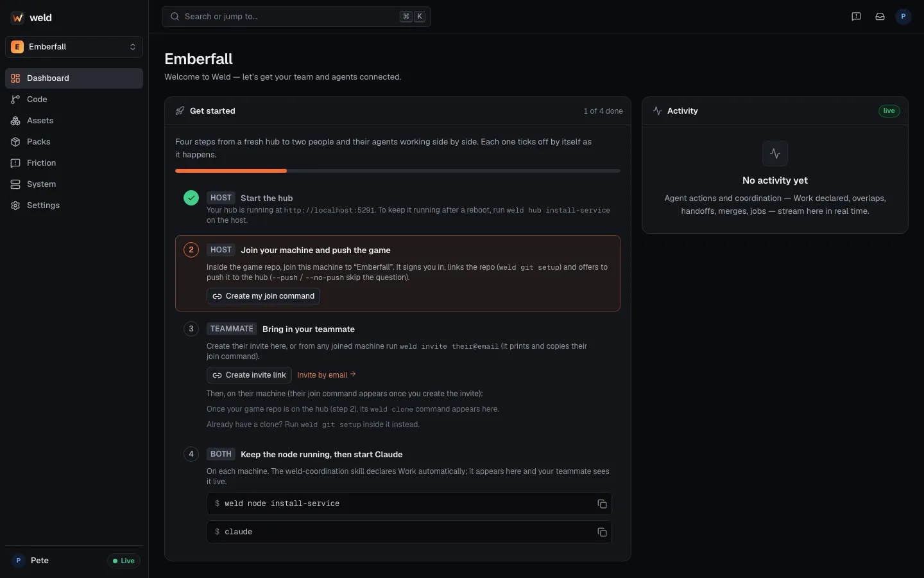924x578 pixels.
Task: Click the orange E workspace badge
Action: [17, 47]
